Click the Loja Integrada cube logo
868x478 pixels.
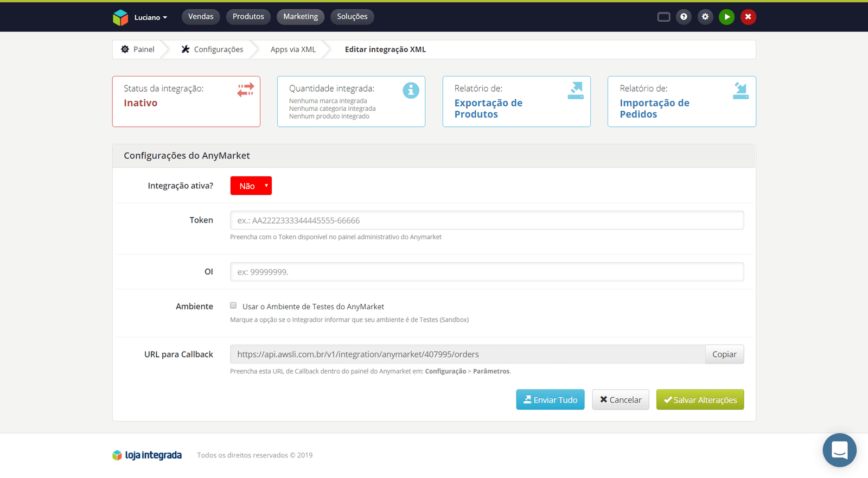click(x=120, y=17)
